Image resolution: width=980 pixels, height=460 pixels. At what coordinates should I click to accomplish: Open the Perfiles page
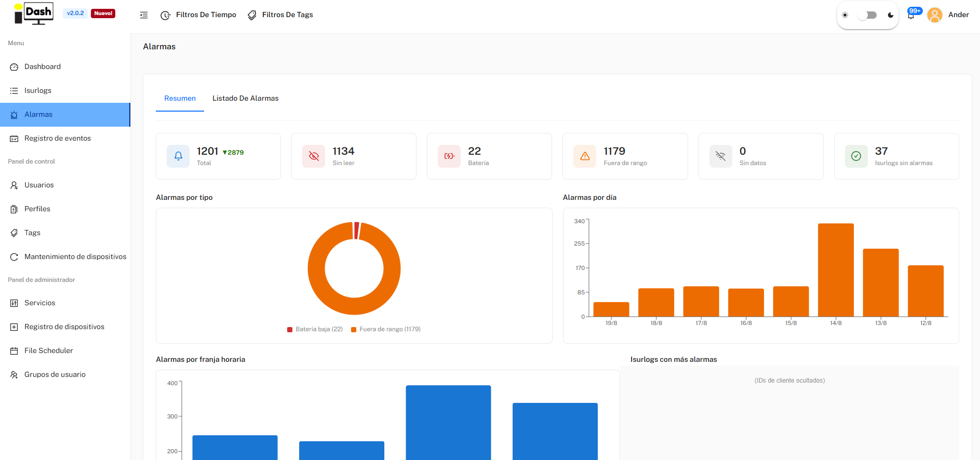pyautogui.click(x=65, y=209)
